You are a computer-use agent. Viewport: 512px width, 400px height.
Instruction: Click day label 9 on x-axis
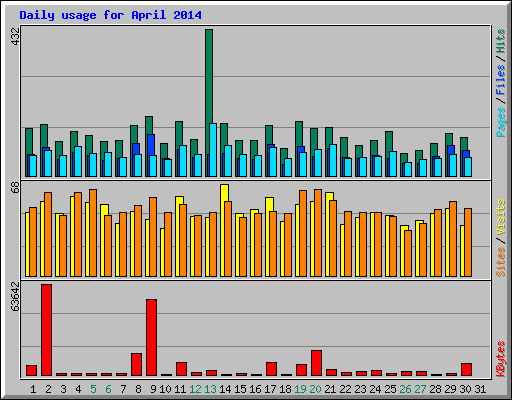pos(153,389)
